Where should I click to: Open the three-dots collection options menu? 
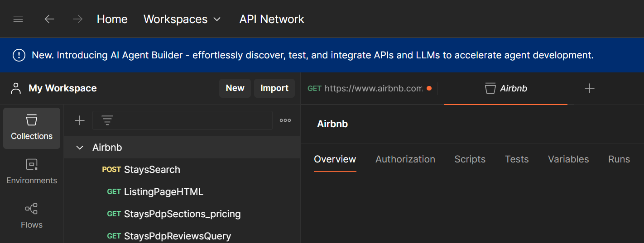tap(285, 120)
